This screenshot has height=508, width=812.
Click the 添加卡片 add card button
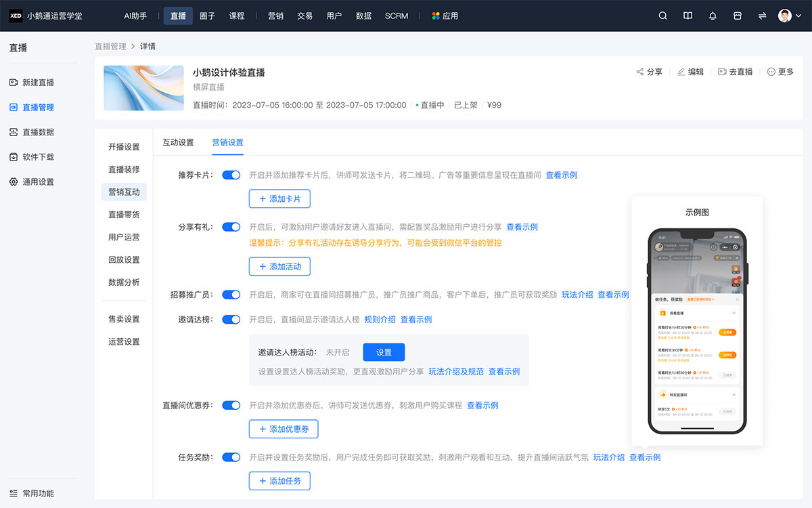coord(279,198)
